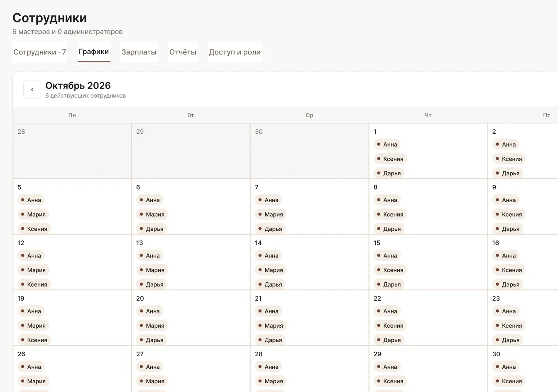Go to Доступ и роли tab
The height and width of the screenshot is (392, 558).
235,52
